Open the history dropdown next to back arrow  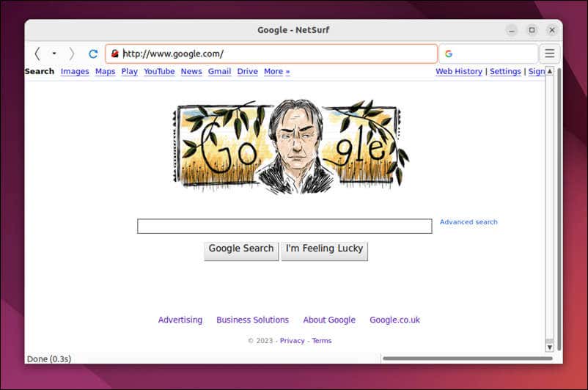[x=54, y=54]
